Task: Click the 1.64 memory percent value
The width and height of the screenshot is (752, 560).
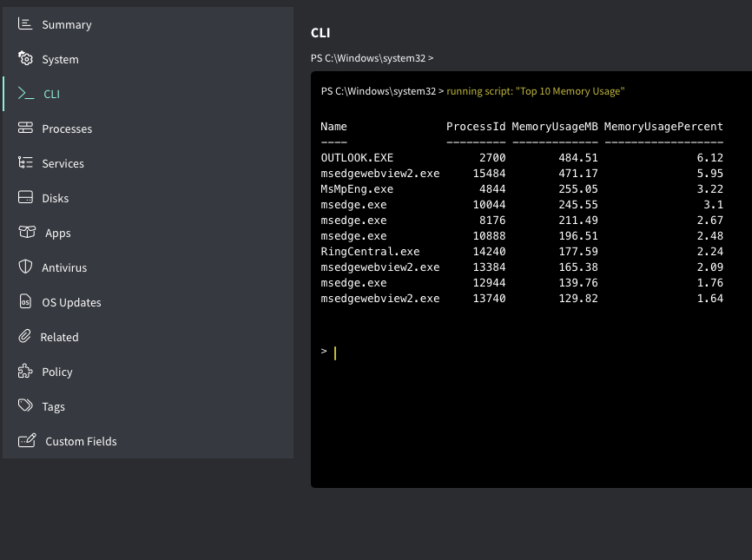Action: click(710, 299)
